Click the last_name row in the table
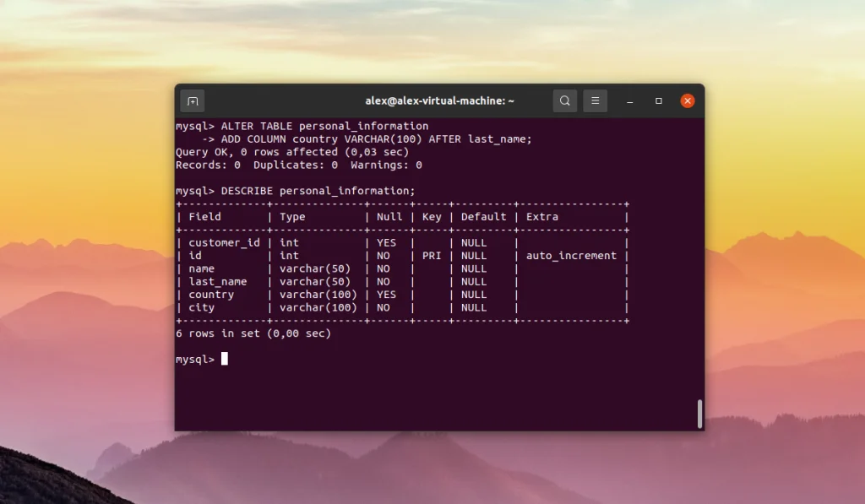The width and height of the screenshot is (865, 504). 220,281
